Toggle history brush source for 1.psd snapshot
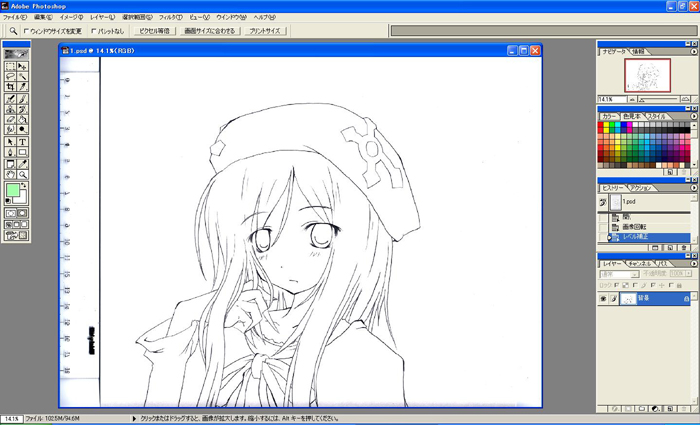 coord(603,202)
